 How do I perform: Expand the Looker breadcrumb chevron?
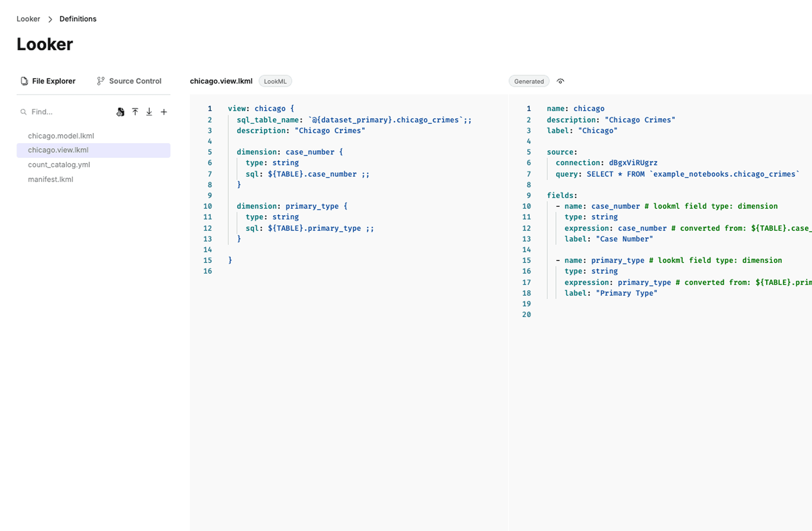point(50,19)
